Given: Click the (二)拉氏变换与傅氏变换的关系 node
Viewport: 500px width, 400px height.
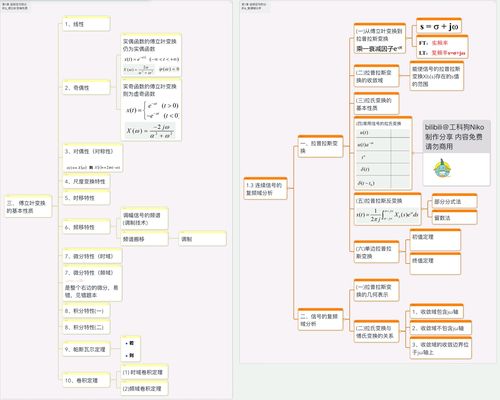Looking at the screenshot, I should [376, 332].
